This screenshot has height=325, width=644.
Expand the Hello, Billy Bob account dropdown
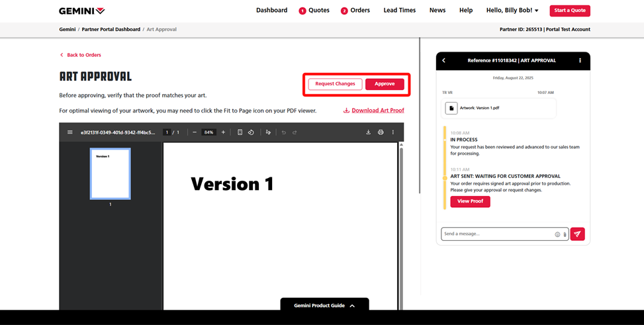click(512, 11)
